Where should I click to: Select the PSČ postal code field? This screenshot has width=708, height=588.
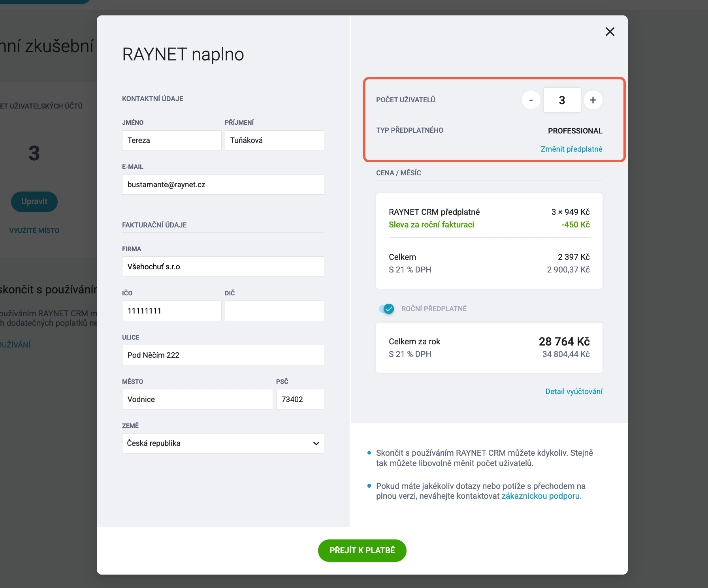(x=300, y=399)
